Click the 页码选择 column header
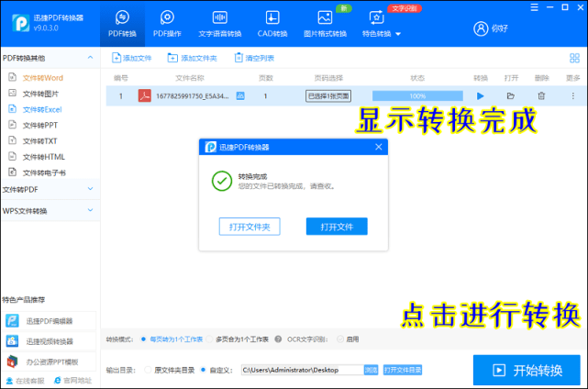This screenshot has width=588, height=389. 328,78
